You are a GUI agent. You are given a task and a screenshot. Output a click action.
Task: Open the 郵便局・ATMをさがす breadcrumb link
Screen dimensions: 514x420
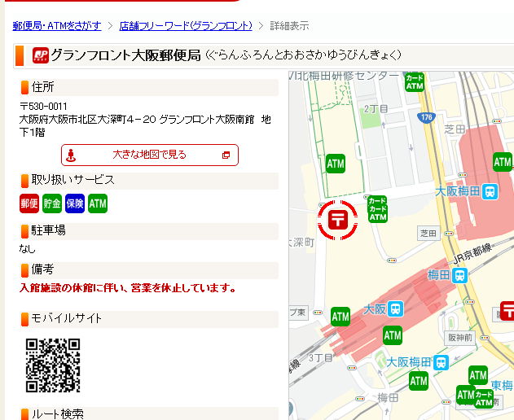point(57,25)
